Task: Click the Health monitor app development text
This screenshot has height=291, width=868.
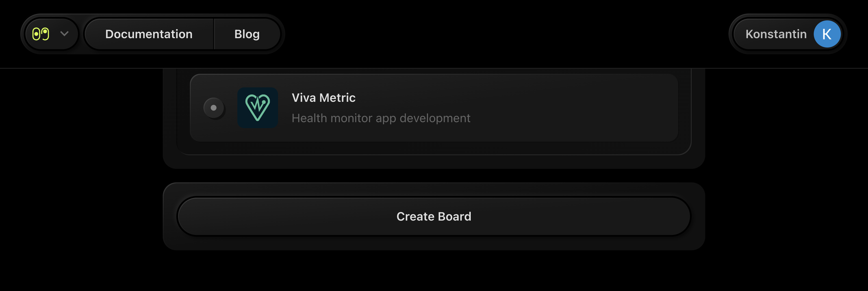Action: coord(381,118)
